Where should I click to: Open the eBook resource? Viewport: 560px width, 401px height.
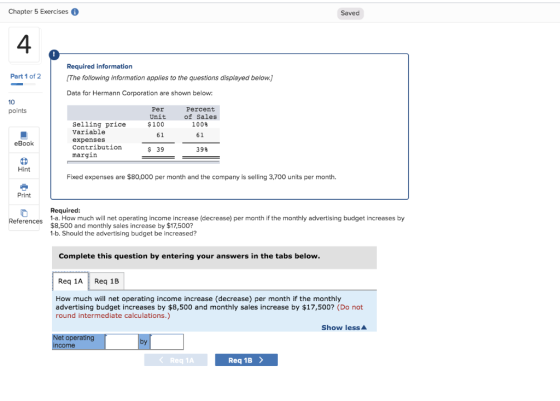tap(24, 139)
